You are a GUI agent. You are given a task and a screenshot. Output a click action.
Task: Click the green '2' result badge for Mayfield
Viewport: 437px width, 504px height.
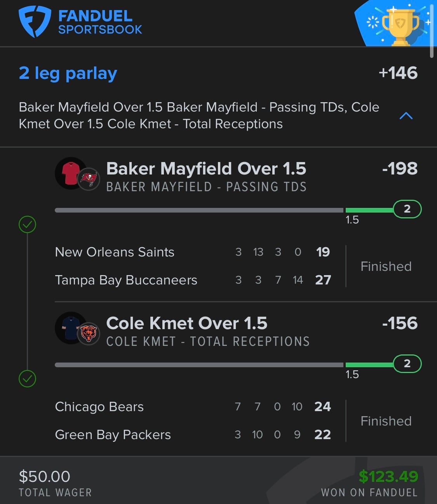click(407, 209)
